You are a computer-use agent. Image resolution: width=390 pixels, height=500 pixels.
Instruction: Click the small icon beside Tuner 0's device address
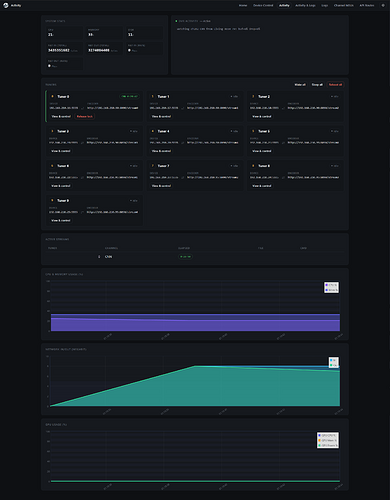[x=82, y=108]
